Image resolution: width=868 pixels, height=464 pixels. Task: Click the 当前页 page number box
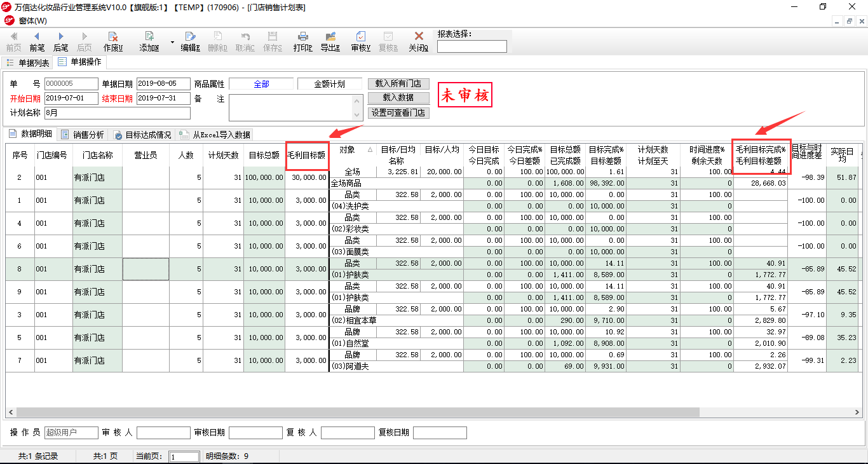(x=184, y=457)
